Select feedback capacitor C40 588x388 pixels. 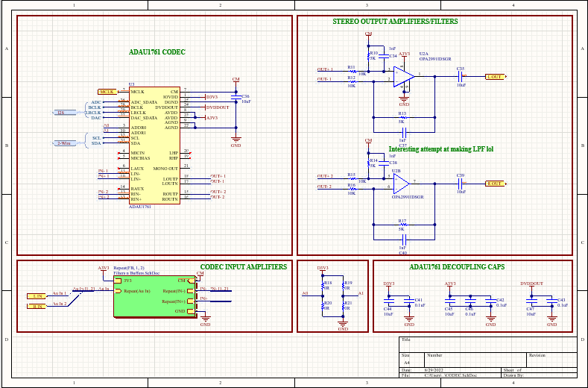coord(403,240)
